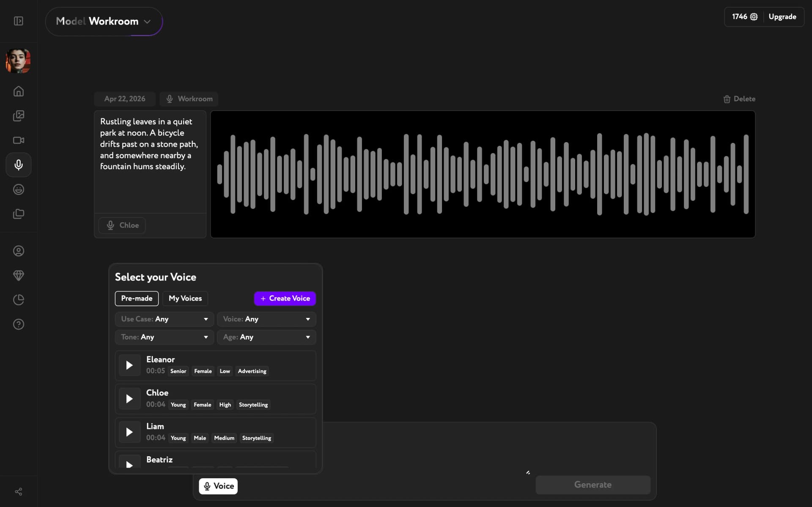Viewport: 812px width, 507px height.
Task: Open the account profile icon
Action: (18, 251)
